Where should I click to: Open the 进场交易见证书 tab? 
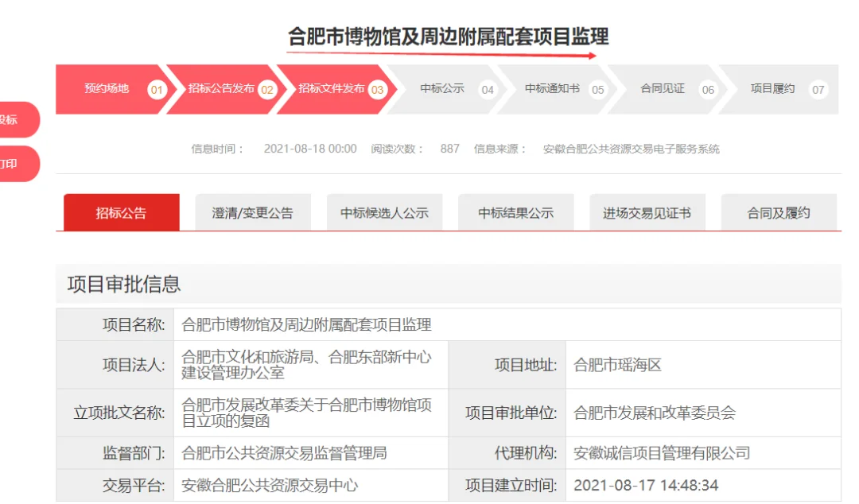pyautogui.click(x=647, y=212)
